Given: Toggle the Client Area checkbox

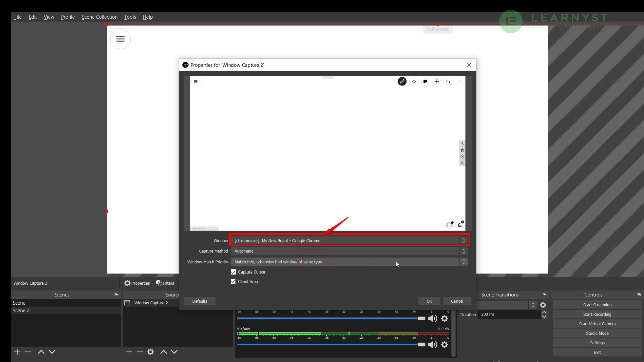Looking at the screenshot, I should coord(233,281).
